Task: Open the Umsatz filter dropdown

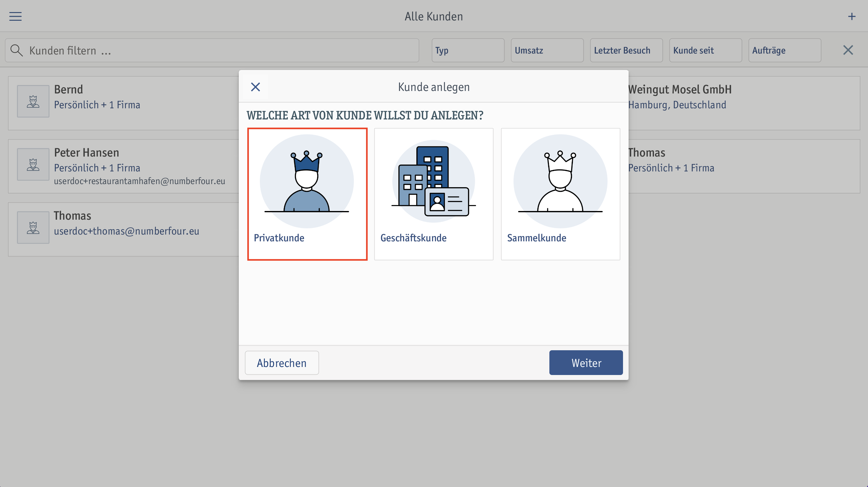Action: pos(547,50)
